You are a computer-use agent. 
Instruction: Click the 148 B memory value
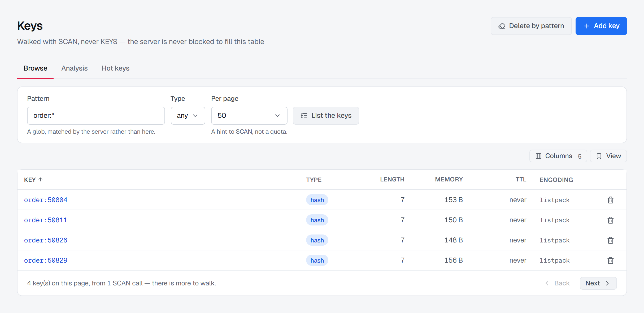[x=454, y=240]
